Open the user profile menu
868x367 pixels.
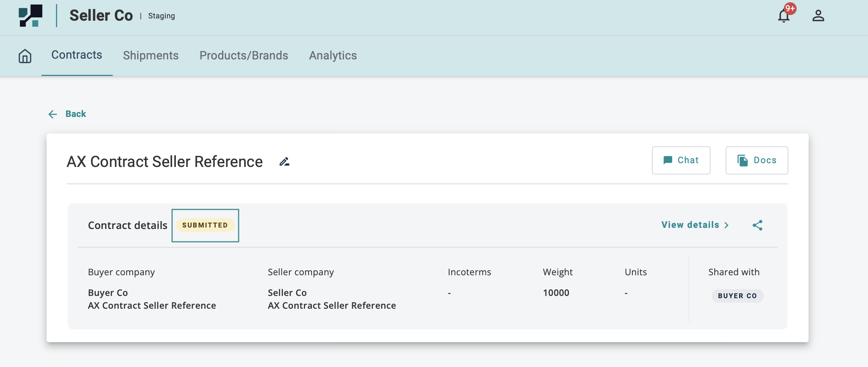coord(818,16)
